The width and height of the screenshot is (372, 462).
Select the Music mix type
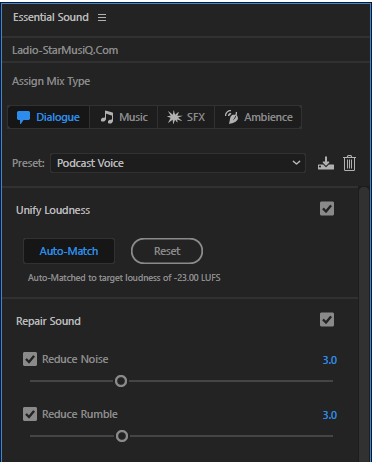tap(124, 117)
